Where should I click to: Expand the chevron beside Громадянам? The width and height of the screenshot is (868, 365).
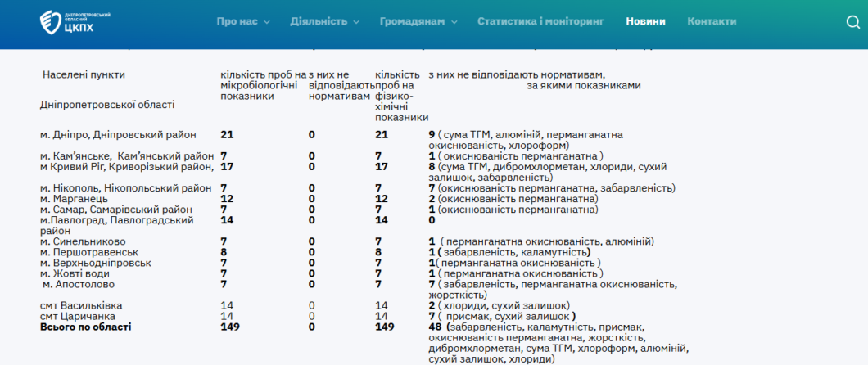pyautogui.click(x=454, y=22)
